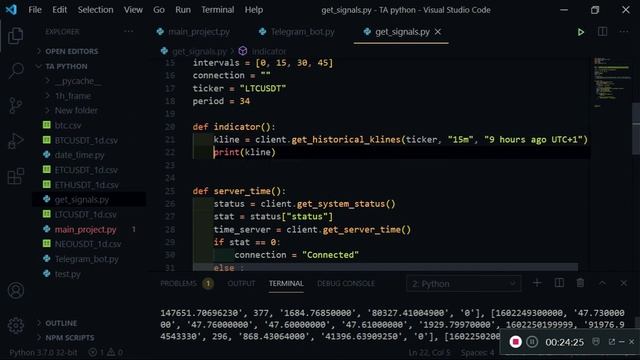Open BTCUSDT_1d.csv file

tap(86, 140)
